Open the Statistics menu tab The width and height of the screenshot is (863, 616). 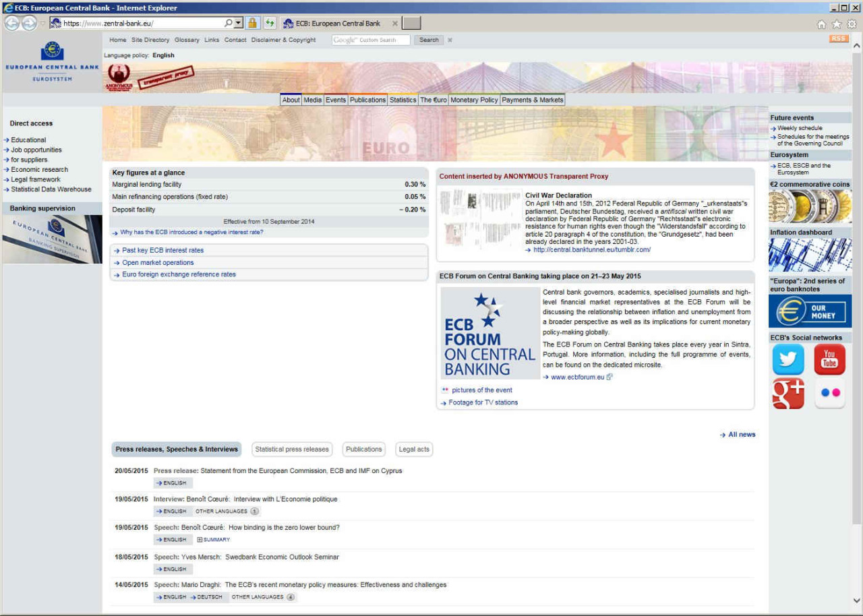pyautogui.click(x=403, y=100)
